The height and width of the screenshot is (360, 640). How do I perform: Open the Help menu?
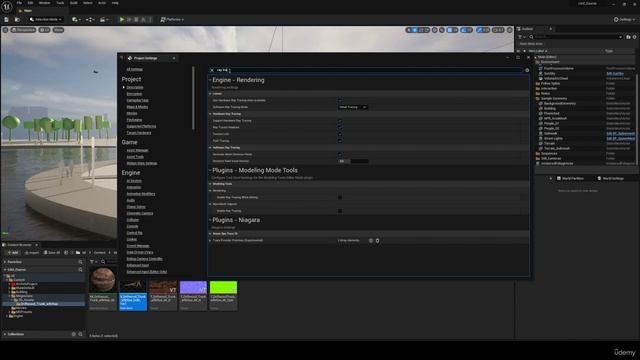point(115,3)
